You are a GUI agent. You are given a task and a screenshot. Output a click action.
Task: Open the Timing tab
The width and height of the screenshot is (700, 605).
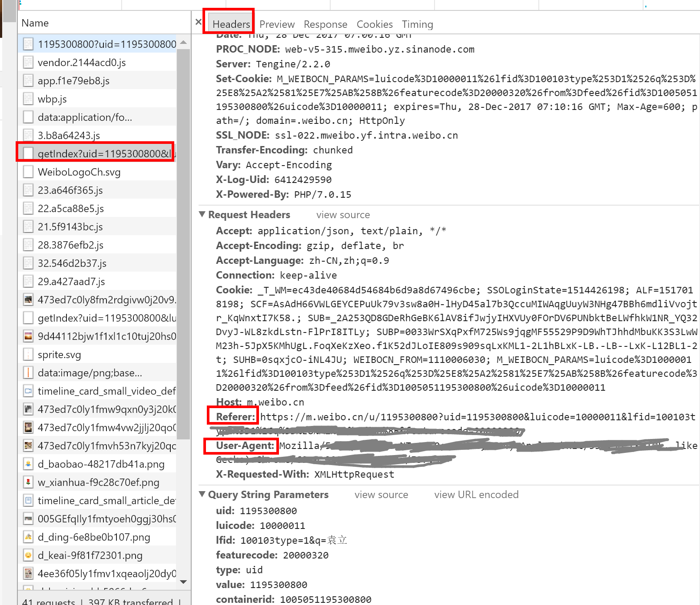pos(417,24)
